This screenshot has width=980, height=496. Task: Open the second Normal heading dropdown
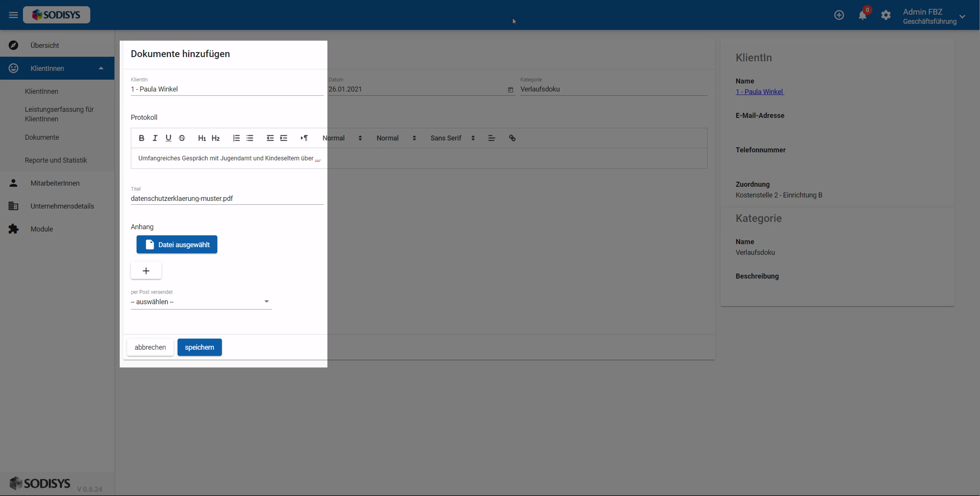tap(396, 138)
